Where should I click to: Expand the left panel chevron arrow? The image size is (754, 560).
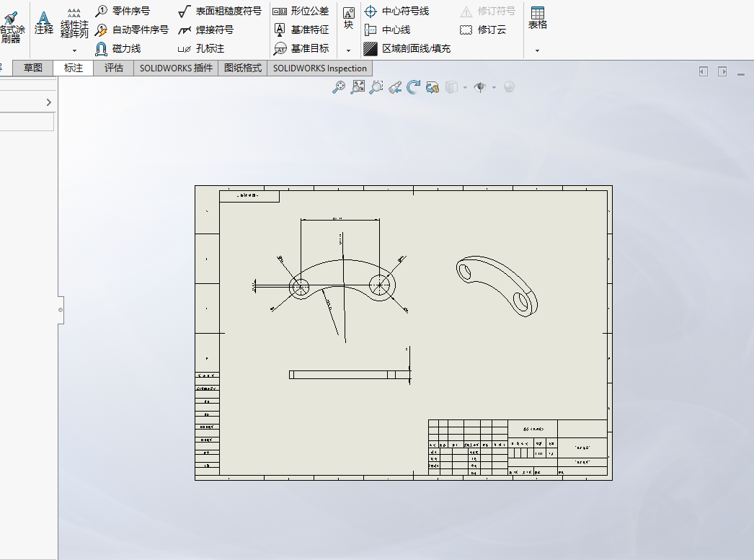(x=48, y=102)
